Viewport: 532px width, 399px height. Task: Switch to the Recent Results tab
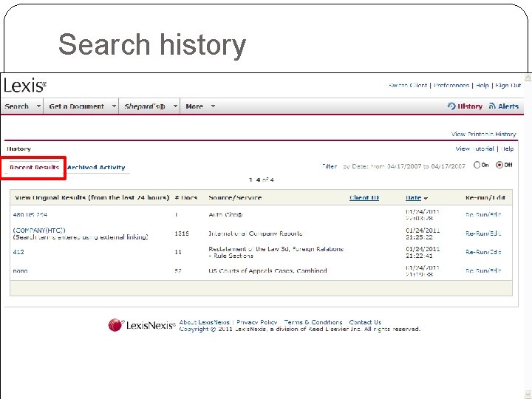click(x=34, y=167)
